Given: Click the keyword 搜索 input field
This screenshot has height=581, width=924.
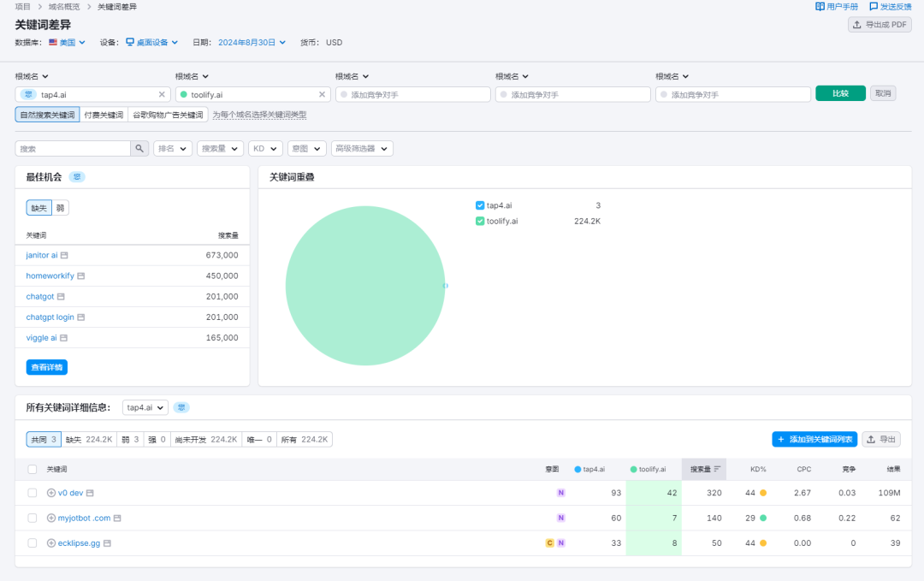Looking at the screenshot, I should pos(74,149).
